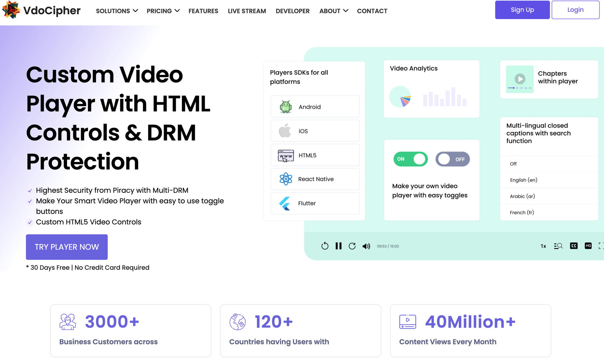Open the DEVELOPER nav item
This screenshot has height=364, width=604.
click(x=293, y=11)
